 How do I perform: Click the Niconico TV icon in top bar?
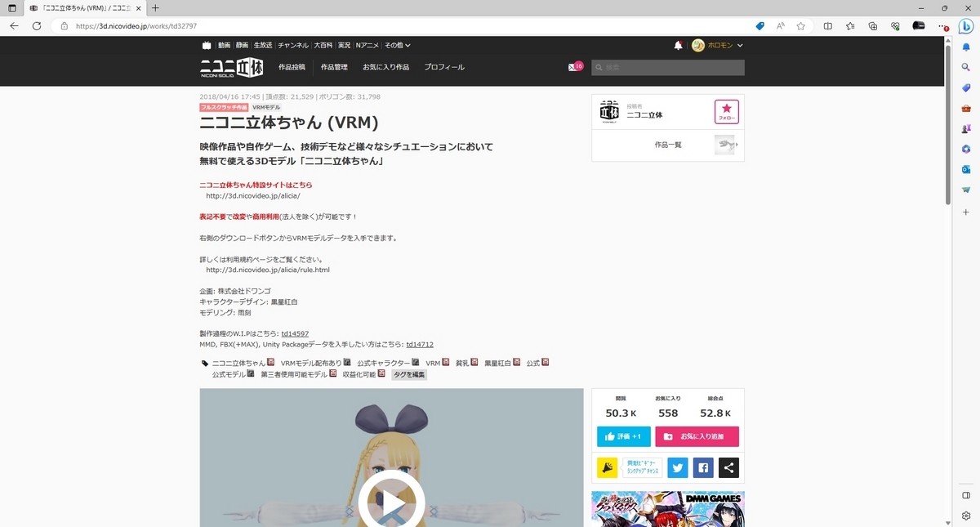207,45
